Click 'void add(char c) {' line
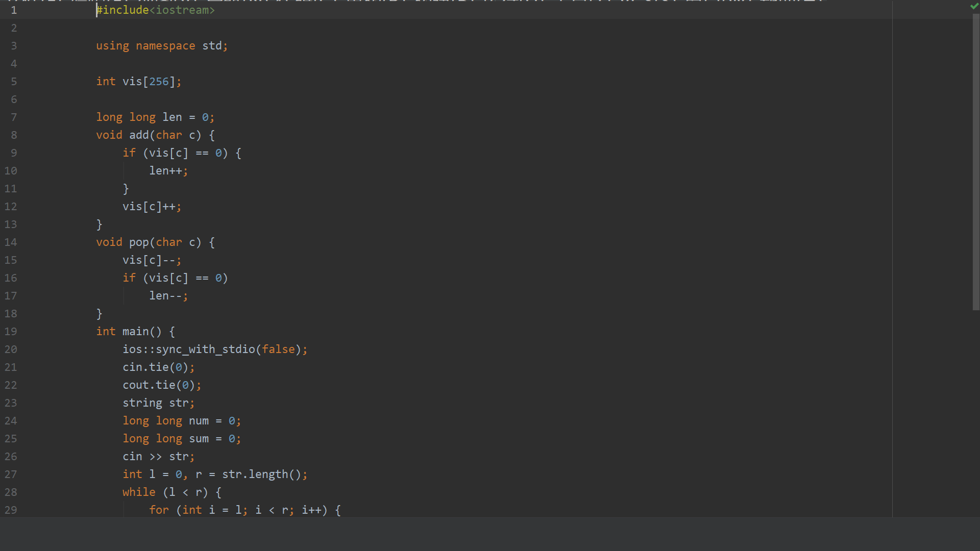The width and height of the screenshot is (980, 551). tap(155, 135)
